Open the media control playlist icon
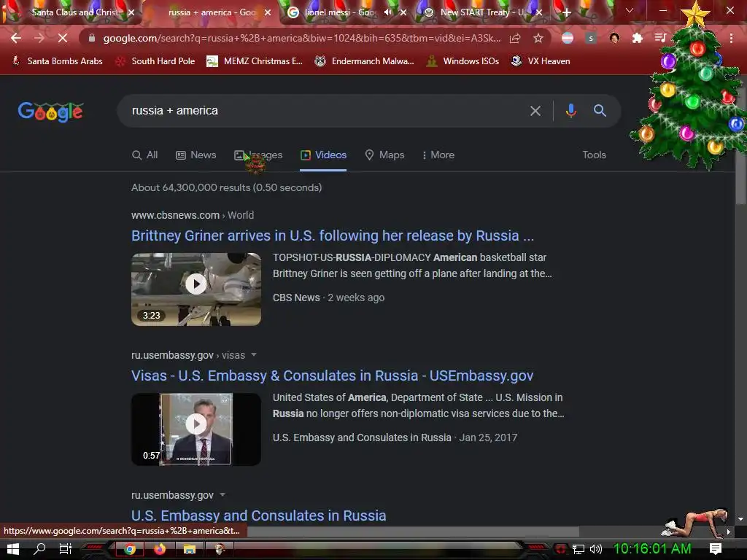 659,38
